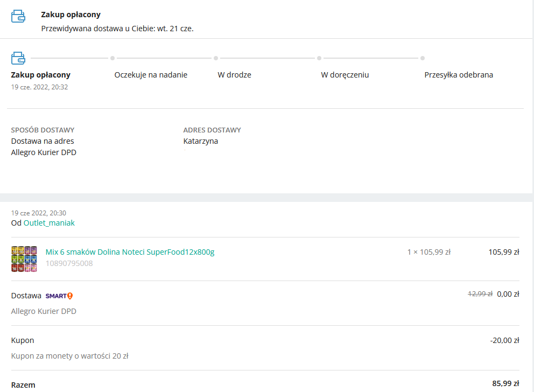Image resolution: width=534 pixels, height=392 pixels.
Task: Click the SMART badge next to Dostawa
Action: tap(59, 296)
